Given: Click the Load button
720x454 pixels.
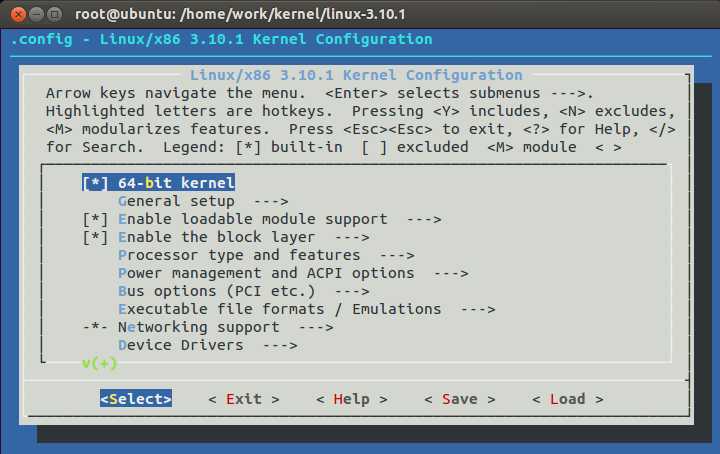Looking at the screenshot, I should pos(568,399).
